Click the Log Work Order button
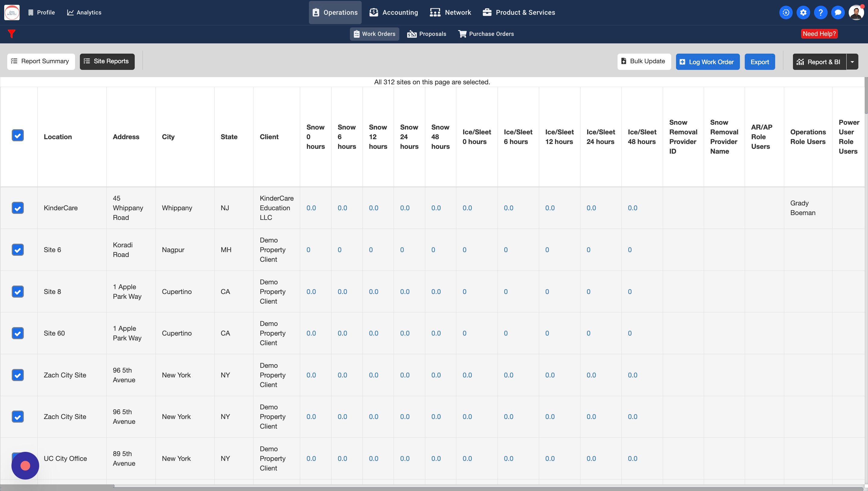Screen dimensions: 868x491 (707, 62)
